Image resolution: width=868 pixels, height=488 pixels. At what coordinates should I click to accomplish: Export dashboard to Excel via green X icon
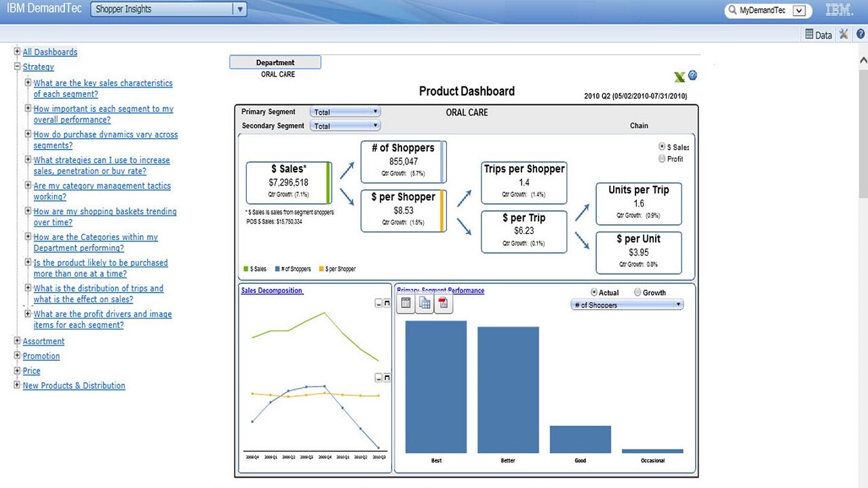tap(679, 77)
